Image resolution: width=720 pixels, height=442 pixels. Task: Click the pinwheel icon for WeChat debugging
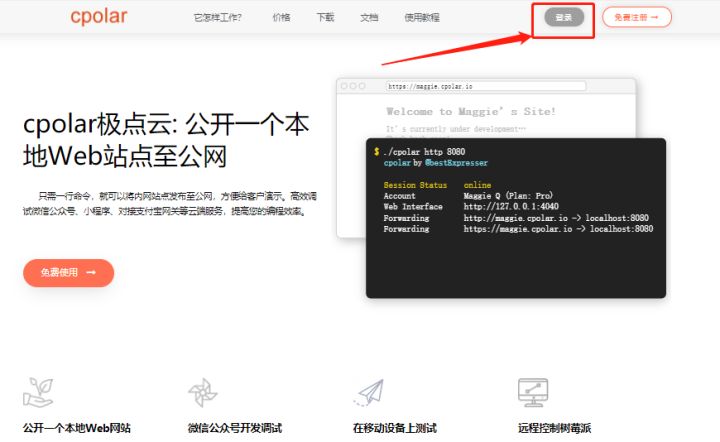202,392
